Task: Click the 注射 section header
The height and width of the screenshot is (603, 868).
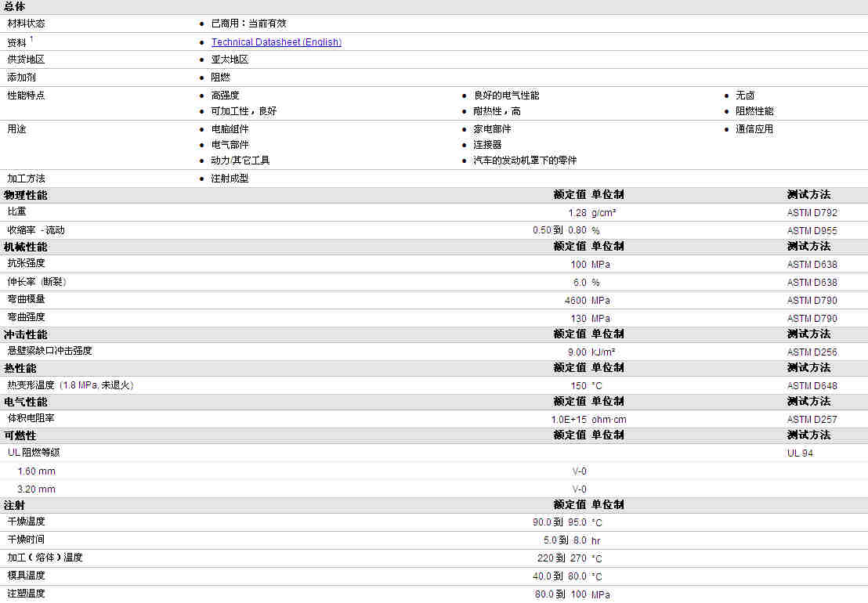Action: pyautogui.click(x=14, y=506)
